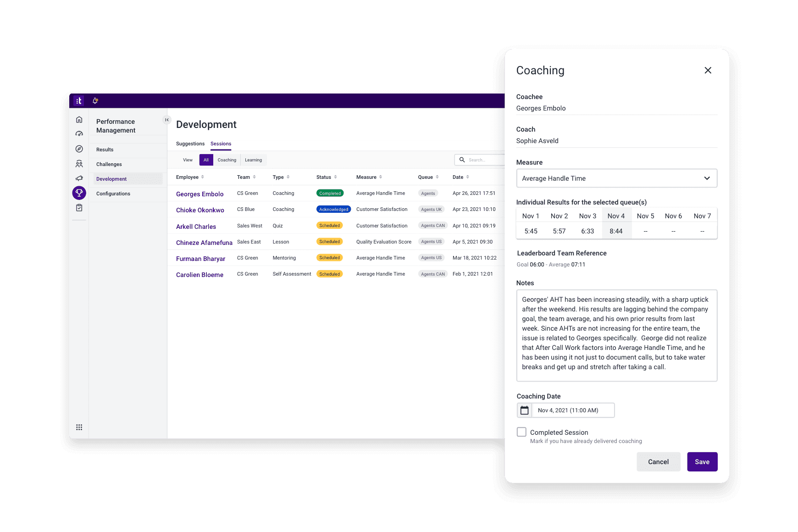Viewport: 798px width, 532px height.
Task: Switch to the Suggestions tab
Action: [x=190, y=144]
